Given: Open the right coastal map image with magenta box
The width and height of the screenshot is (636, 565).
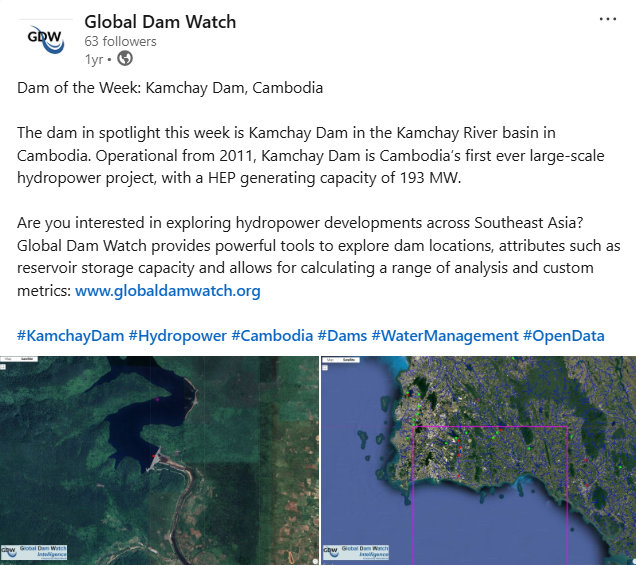Looking at the screenshot, I should pyautogui.click(x=478, y=460).
